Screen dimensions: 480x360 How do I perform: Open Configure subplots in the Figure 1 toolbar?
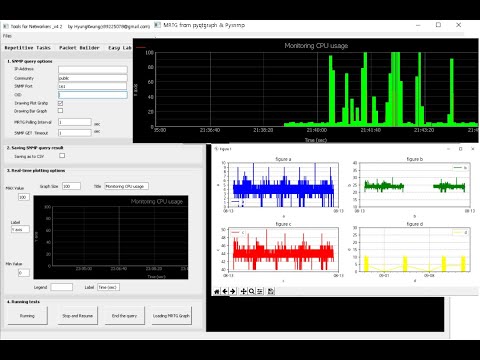coord(260,291)
